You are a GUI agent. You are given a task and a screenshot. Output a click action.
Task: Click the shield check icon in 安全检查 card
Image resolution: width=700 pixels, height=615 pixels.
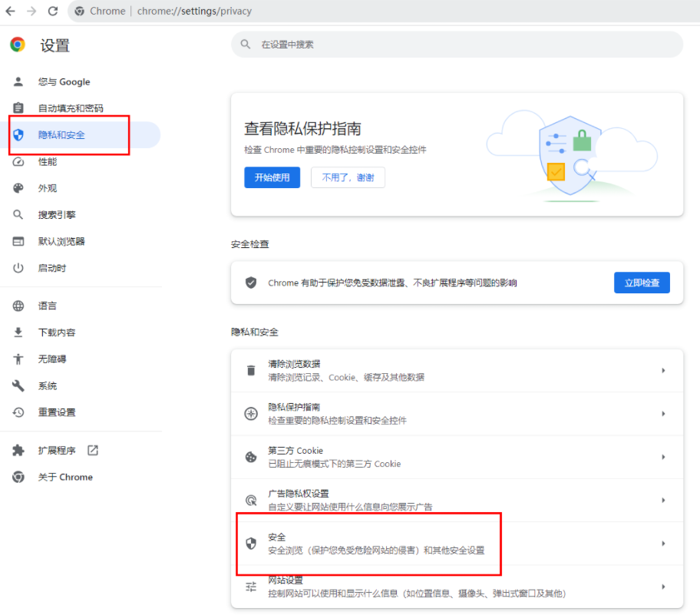[251, 283]
